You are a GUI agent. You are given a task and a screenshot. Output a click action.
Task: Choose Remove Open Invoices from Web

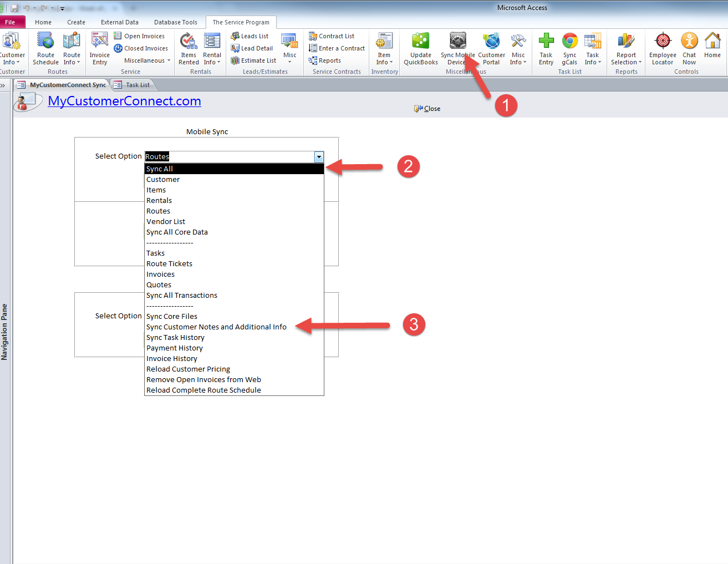pyautogui.click(x=234, y=379)
